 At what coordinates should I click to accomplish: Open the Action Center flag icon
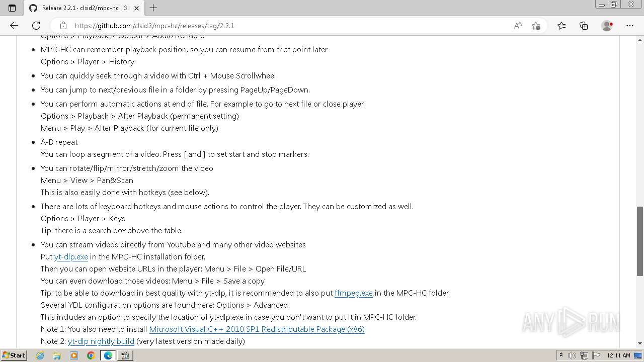(x=596, y=355)
